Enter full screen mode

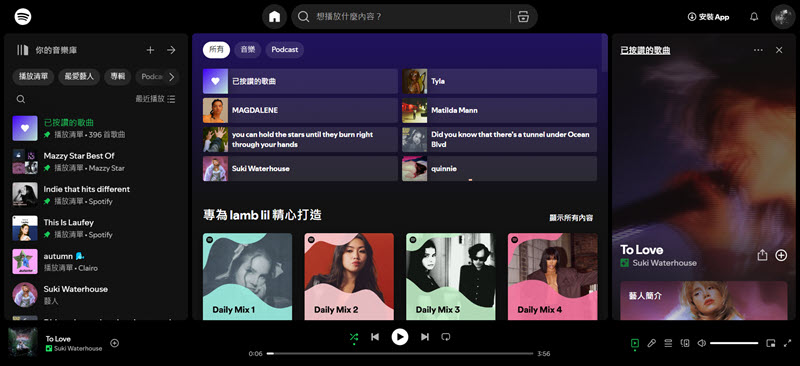click(x=788, y=344)
